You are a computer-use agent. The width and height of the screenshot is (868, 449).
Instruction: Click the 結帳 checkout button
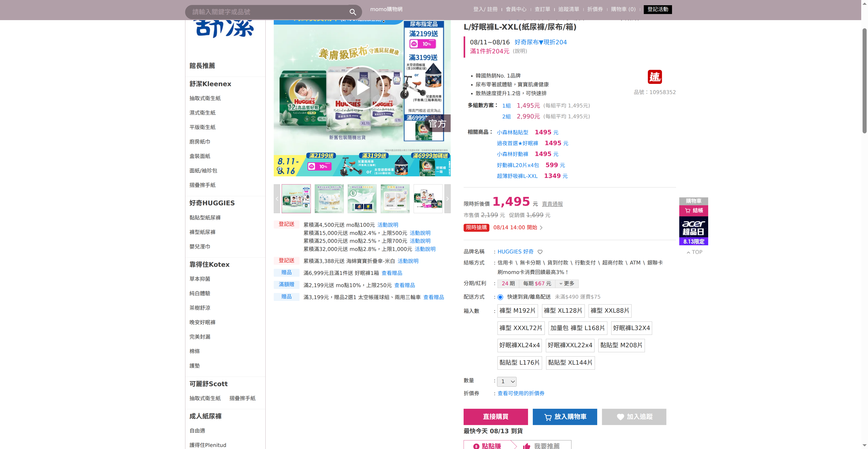coord(693,211)
